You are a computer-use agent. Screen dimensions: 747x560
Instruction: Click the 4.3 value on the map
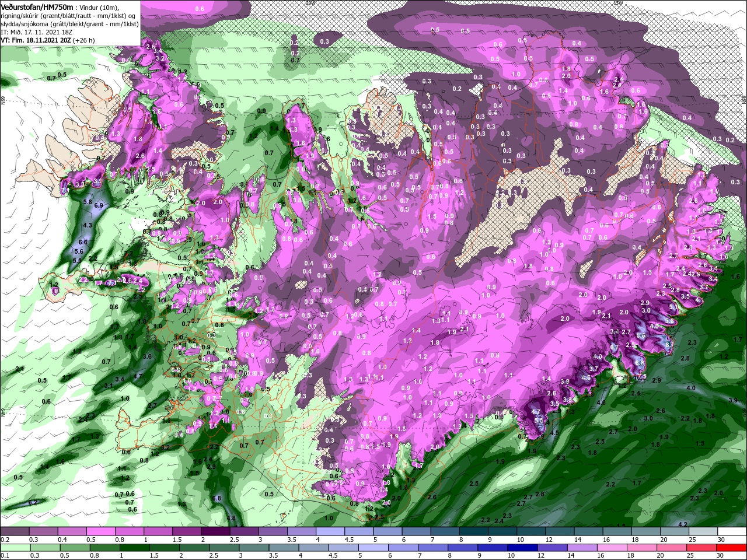88,225
